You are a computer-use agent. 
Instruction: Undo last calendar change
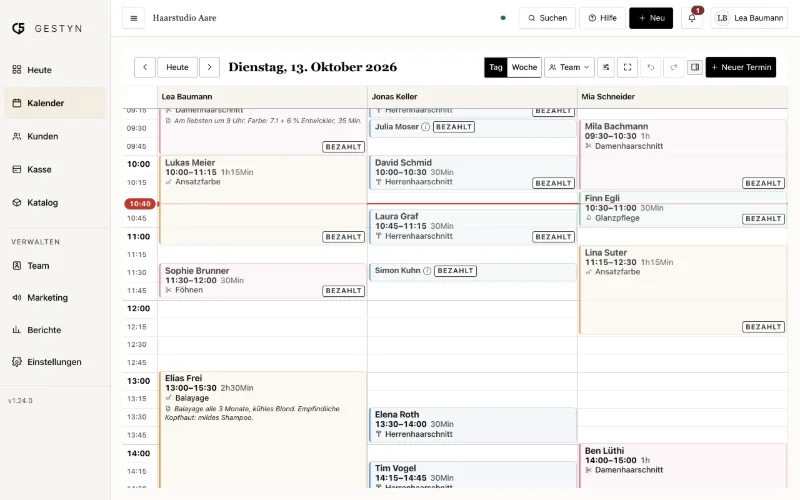point(651,67)
